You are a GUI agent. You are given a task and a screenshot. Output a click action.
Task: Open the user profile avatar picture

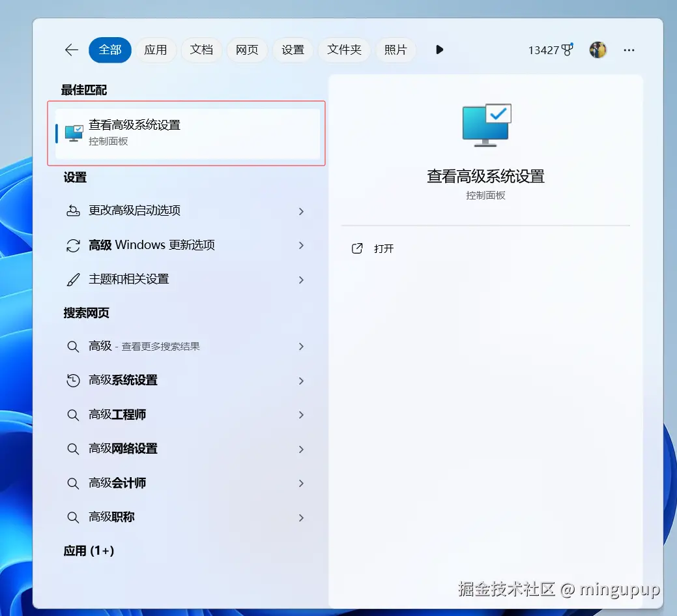(598, 50)
